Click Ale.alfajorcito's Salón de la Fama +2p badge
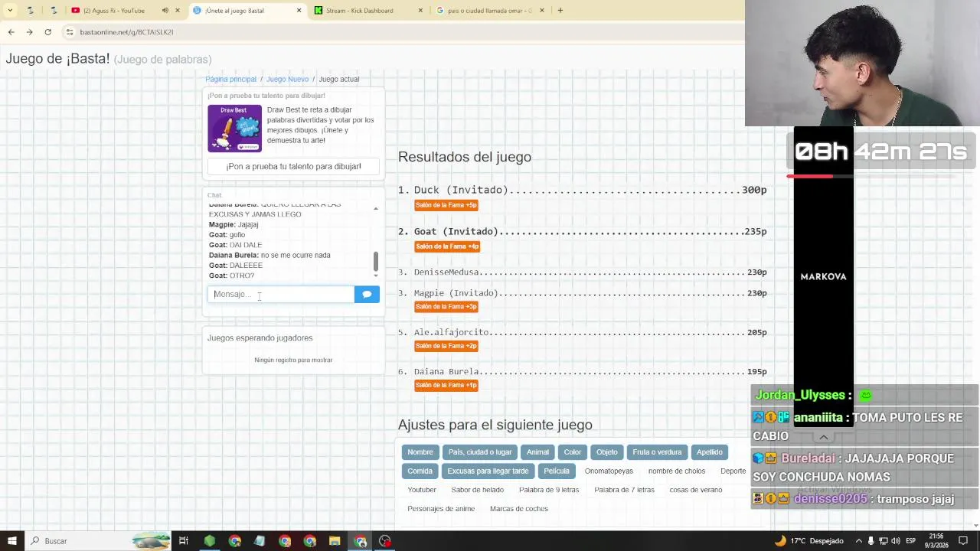This screenshot has height=551, width=980. [x=446, y=346]
